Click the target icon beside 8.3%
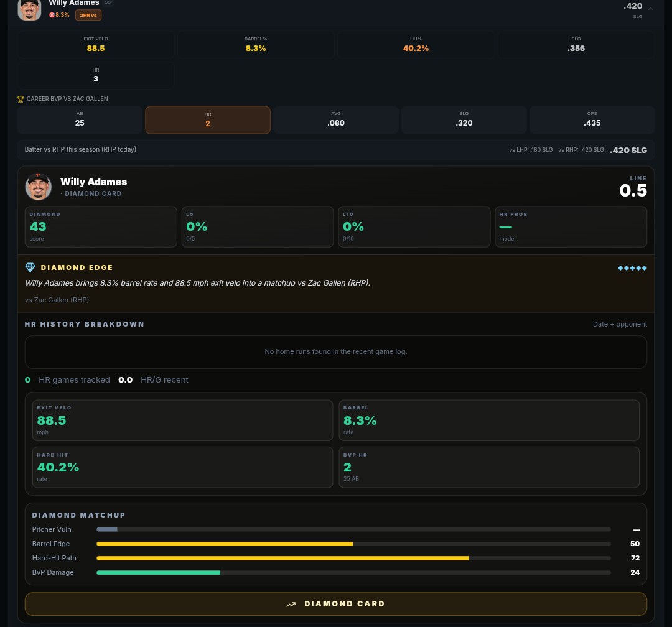This screenshot has height=627, width=672. pyautogui.click(x=52, y=15)
